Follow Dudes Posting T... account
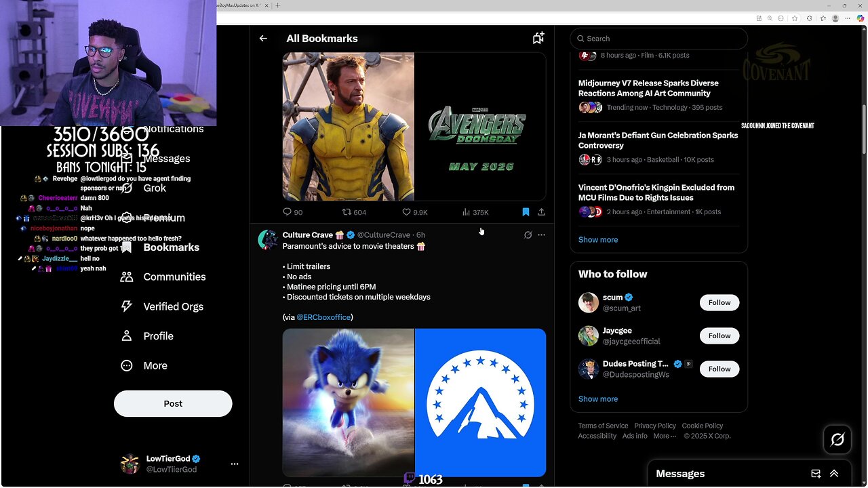The width and height of the screenshot is (868, 488). coord(719,369)
